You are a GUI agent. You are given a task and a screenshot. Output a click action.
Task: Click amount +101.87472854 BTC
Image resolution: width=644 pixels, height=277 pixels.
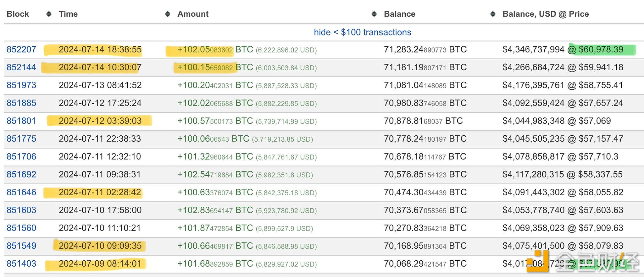click(215, 228)
